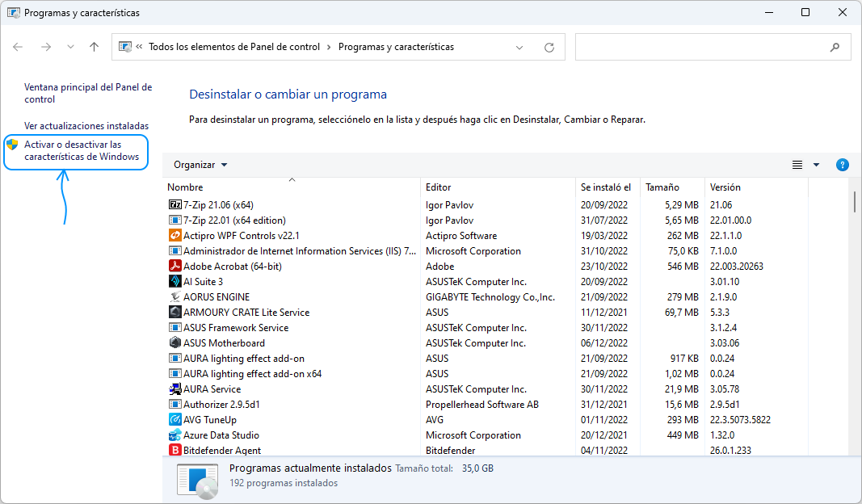The width and height of the screenshot is (862, 504).
Task: Open Ventana principal del Panel de control
Action: [88, 94]
